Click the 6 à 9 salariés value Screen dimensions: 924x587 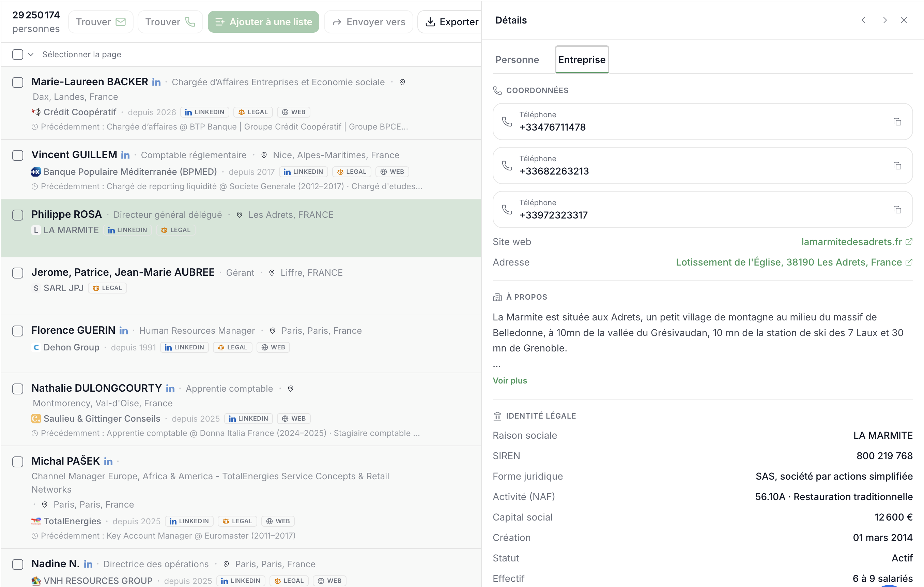point(882,578)
